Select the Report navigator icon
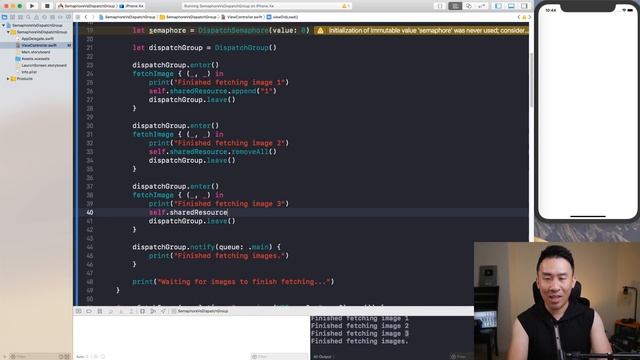The height and width of the screenshot is (360, 640). click(x=68, y=17)
